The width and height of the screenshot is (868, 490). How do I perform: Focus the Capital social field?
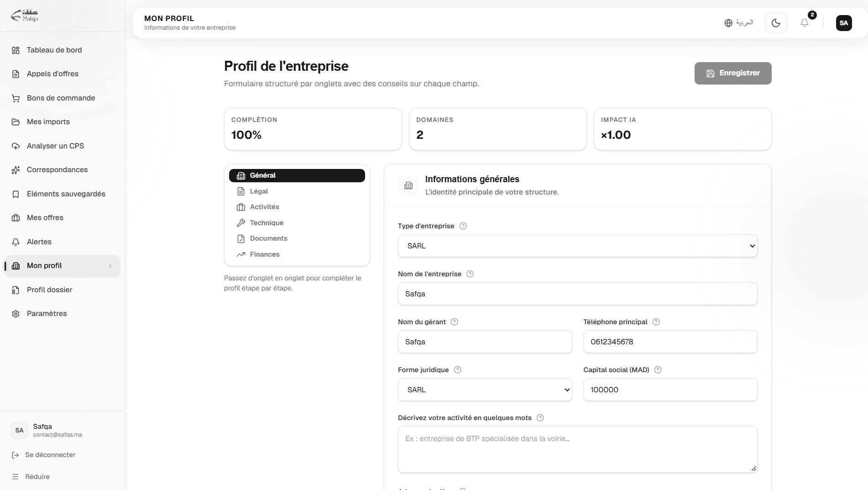click(x=670, y=390)
